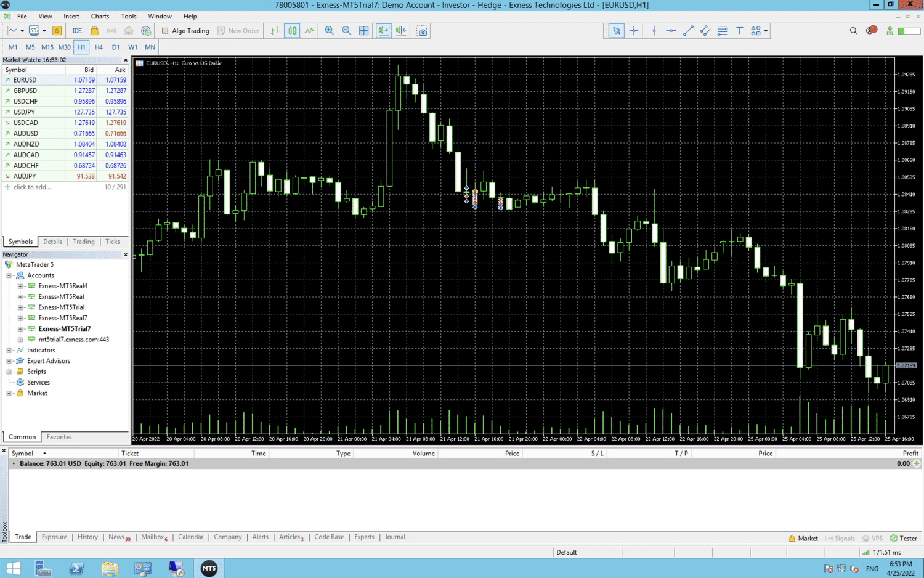Image resolution: width=924 pixels, height=578 pixels.
Task: Select the Fibonacci retracement tool
Action: click(723, 31)
